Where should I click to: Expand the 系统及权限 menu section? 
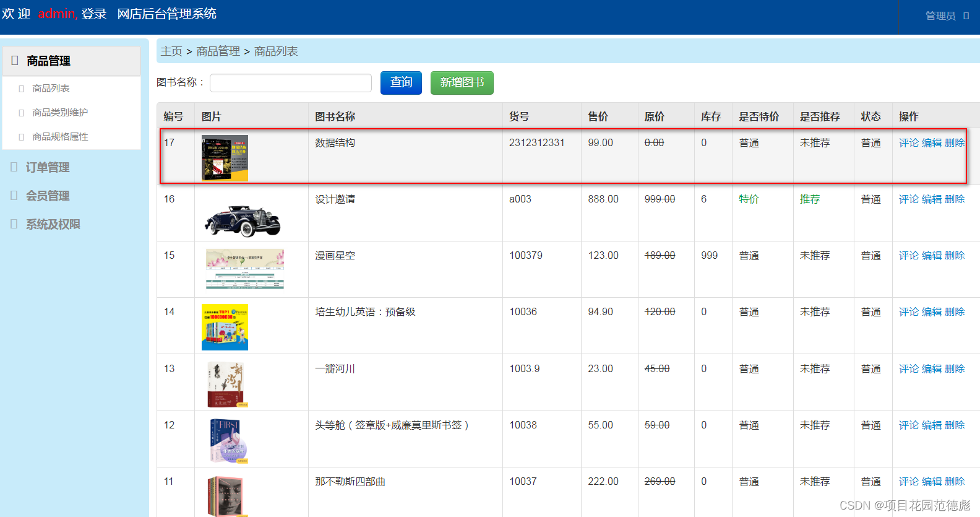[53, 224]
